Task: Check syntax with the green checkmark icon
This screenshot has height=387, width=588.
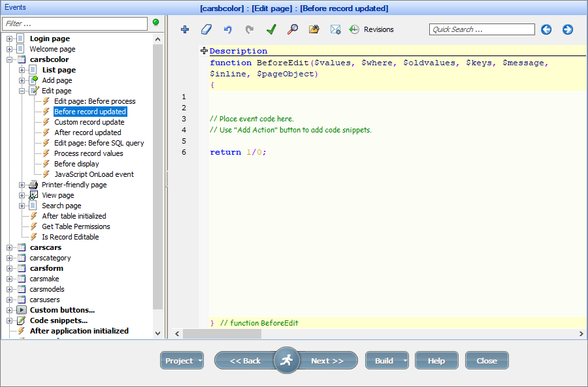Action: coord(271,29)
